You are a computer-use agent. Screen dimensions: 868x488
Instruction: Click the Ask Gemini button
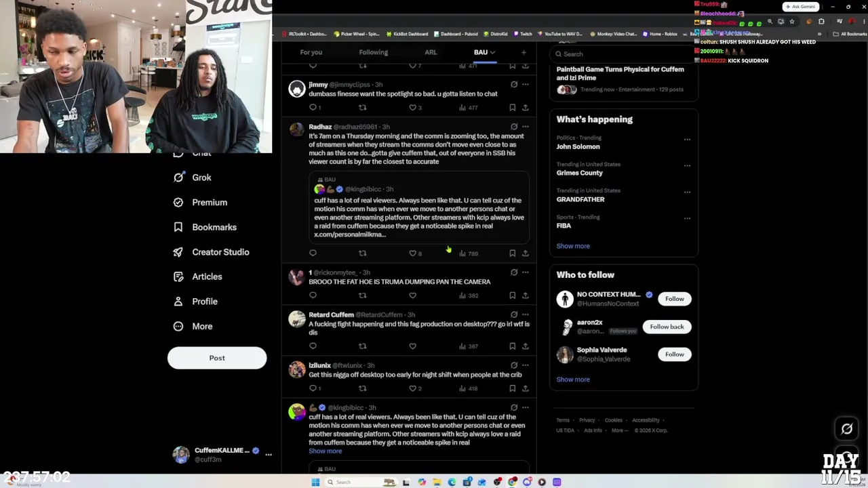(800, 7)
